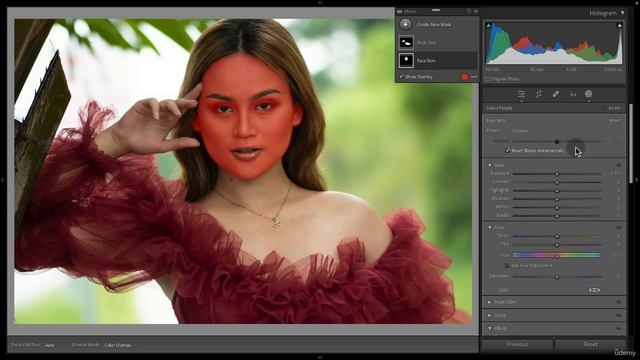640x360 pixels.
Task: Click the Reset button at panel bottom
Action: (590, 344)
